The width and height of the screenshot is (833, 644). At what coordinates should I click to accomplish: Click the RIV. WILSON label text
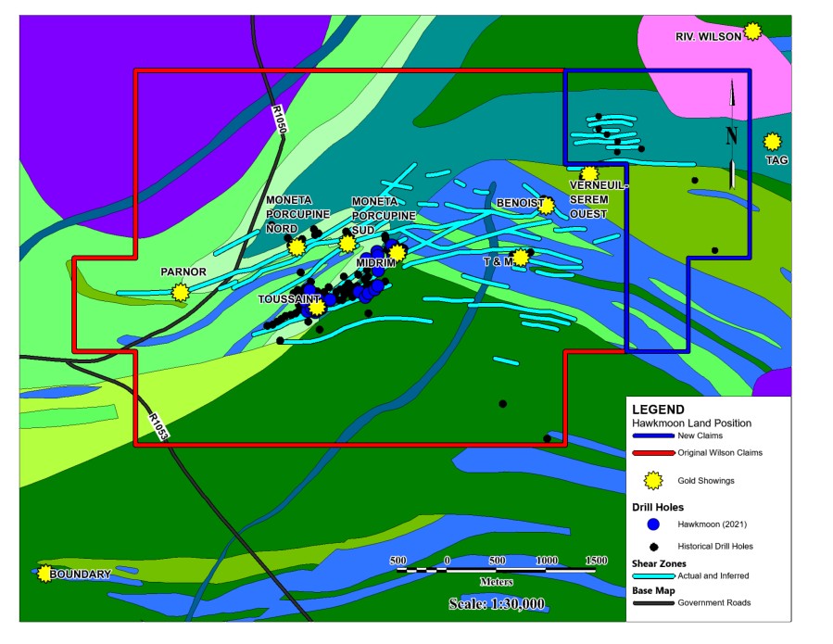click(x=708, y=37)
